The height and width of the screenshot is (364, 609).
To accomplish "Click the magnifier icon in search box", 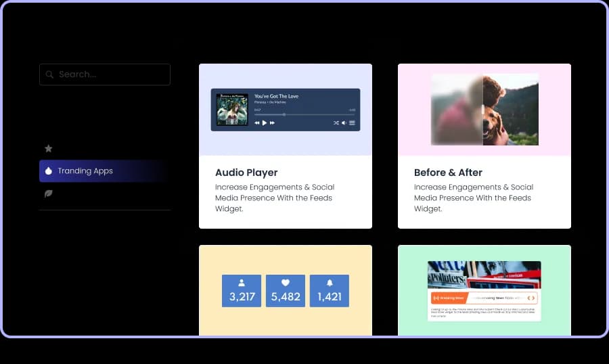I will (49, 74).
